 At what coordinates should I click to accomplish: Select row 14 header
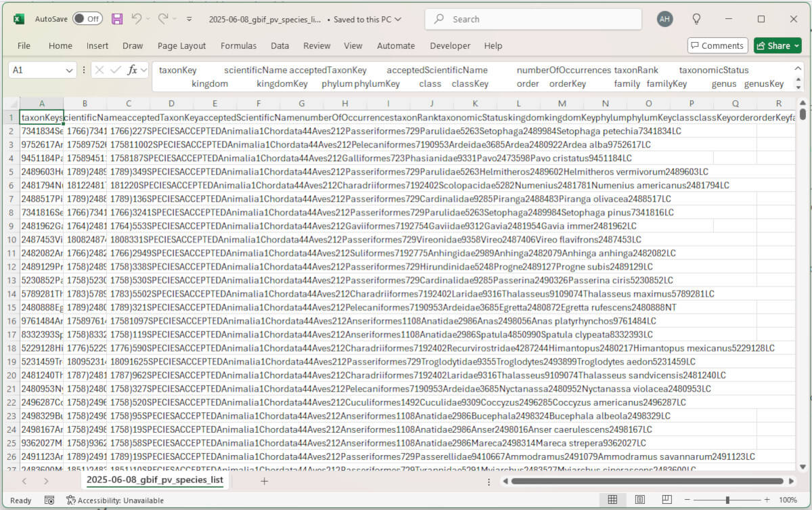11,294
